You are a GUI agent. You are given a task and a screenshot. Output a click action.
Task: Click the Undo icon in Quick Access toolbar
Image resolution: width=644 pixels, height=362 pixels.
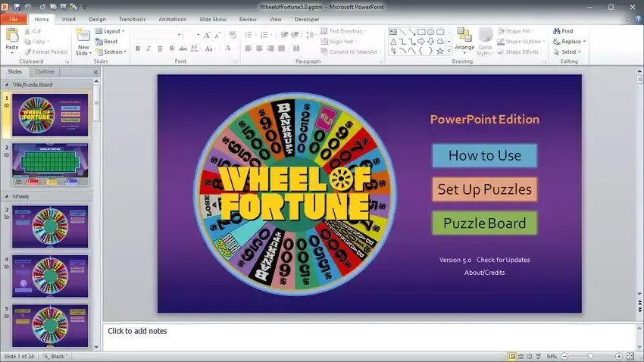[x=28, y=7]
